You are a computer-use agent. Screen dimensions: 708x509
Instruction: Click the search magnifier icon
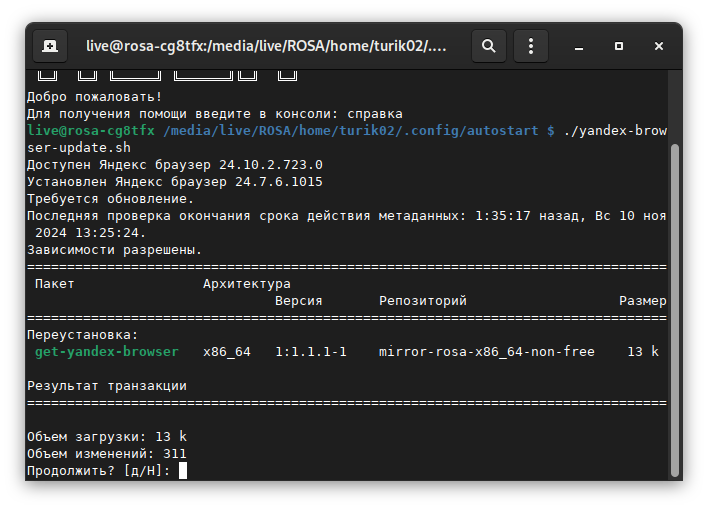(488, 45)
